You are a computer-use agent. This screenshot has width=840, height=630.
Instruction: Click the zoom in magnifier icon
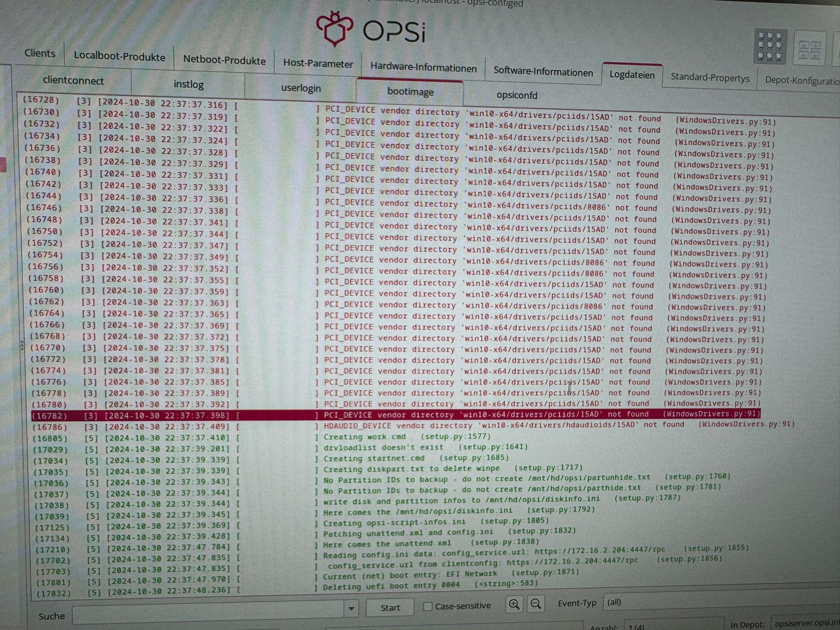[514, 604]
